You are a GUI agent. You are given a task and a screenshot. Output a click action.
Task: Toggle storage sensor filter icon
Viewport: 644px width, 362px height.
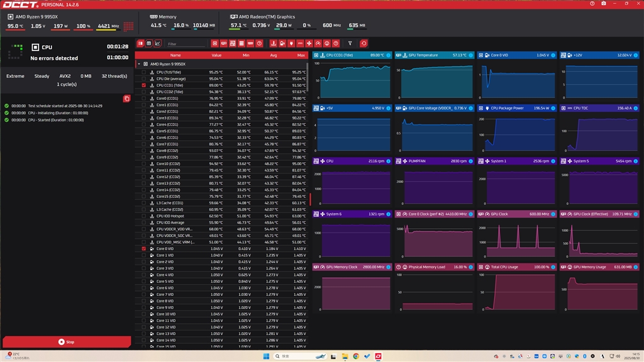tap(241, 43)
